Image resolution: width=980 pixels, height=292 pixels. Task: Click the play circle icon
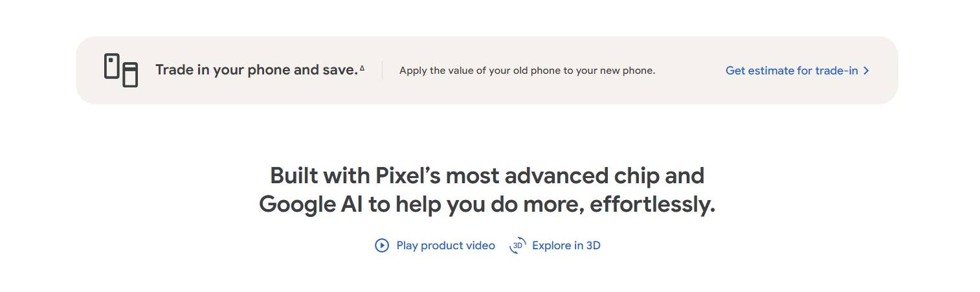[x=382, y=245]
